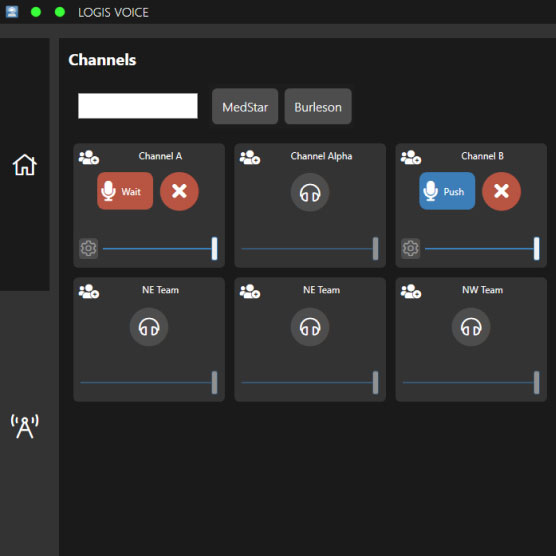
Task: Select the MedStar group filter
Action: pyautogui.click(x=245, y=106)
